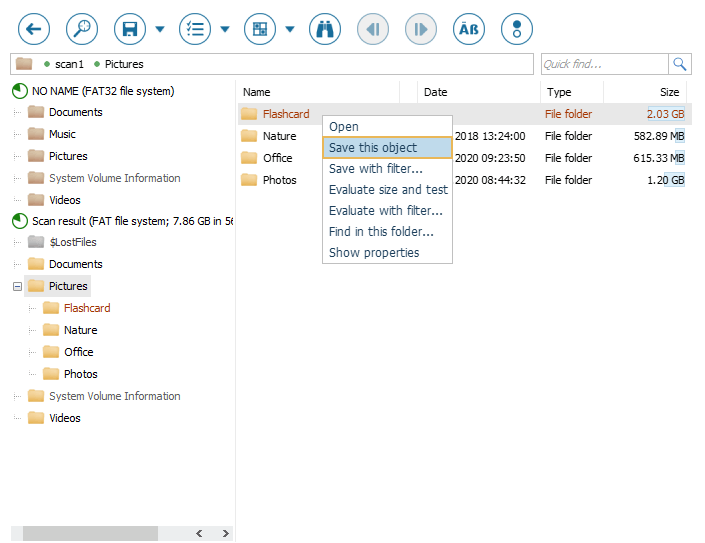The width and height of the screenshot is (705, 543).
Task: Click the Äß text encoding icon
Action: coord(468,29)
